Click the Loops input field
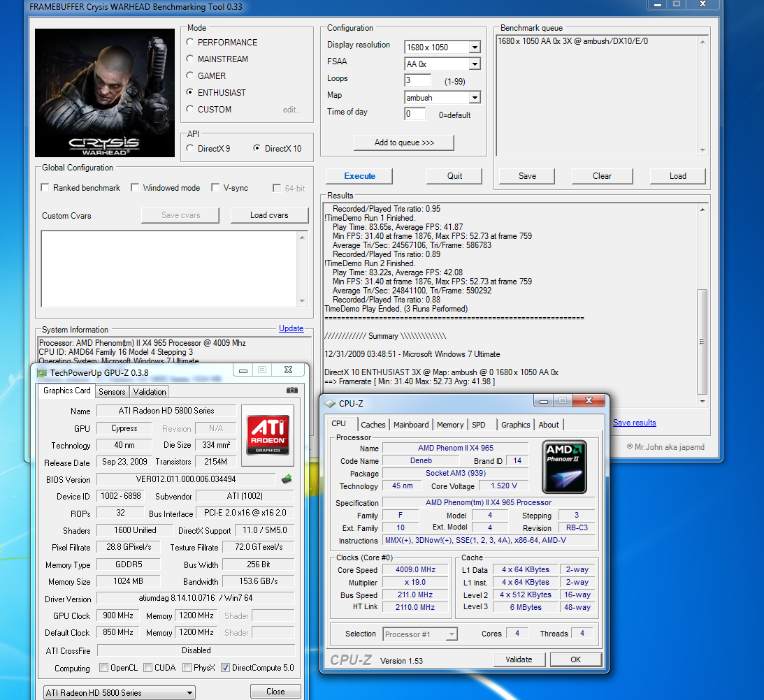 (417, 80)
